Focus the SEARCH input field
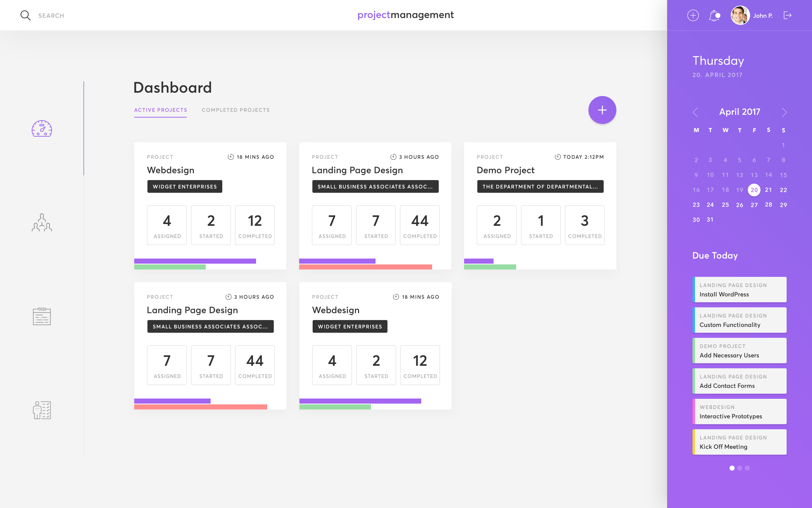The image size is (812, 508). click(x=51, y=15)
